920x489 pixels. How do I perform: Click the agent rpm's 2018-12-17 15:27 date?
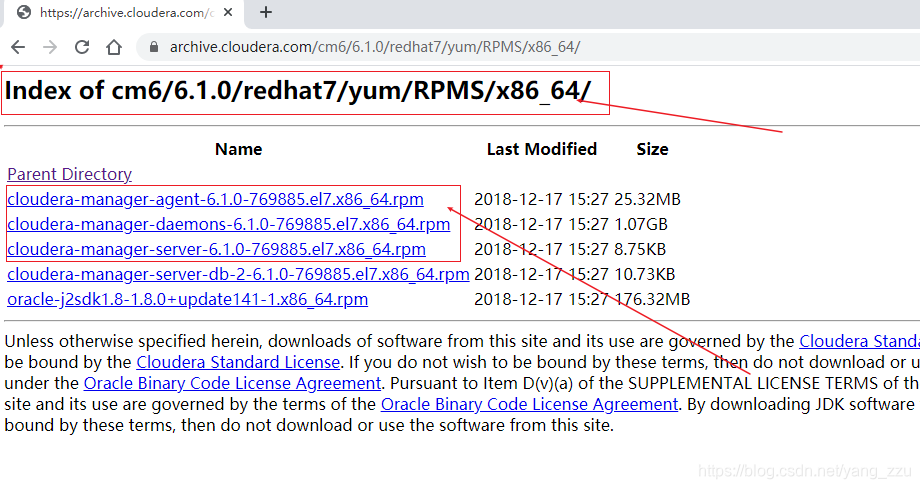pyautogui.click(x=541, y=199)
